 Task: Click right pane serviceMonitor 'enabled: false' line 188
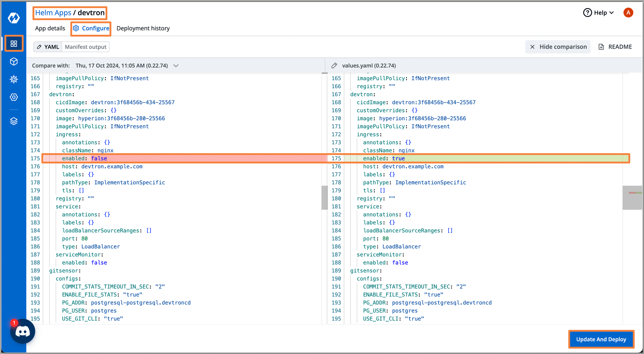[x=385, y=263]
